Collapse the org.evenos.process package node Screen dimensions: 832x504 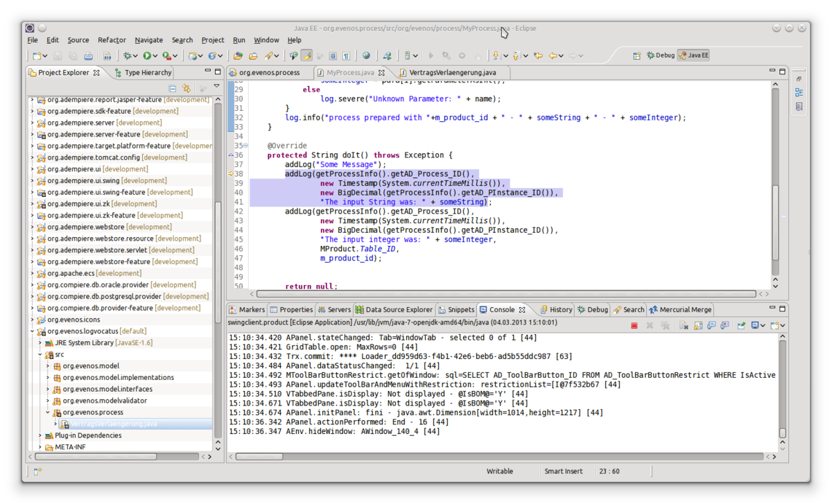[x=48, y=412]
